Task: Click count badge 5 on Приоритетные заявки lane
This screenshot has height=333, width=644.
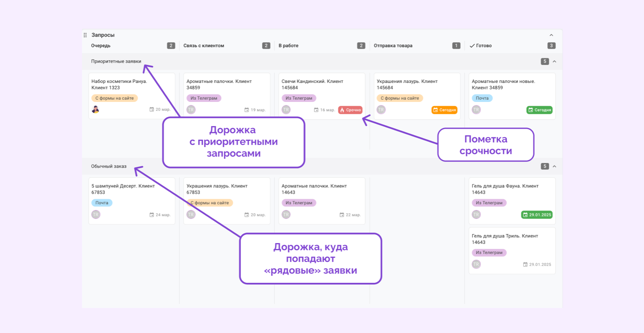Action: (545, 61)
